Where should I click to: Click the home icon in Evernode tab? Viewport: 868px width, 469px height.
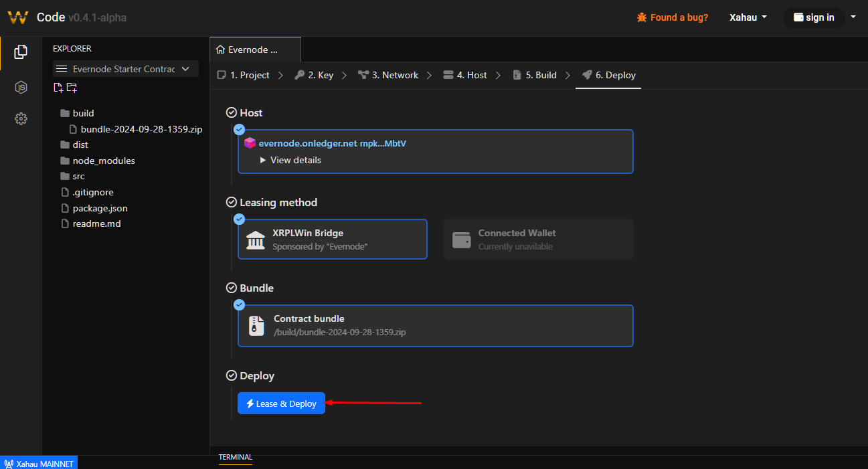[220, 50]
